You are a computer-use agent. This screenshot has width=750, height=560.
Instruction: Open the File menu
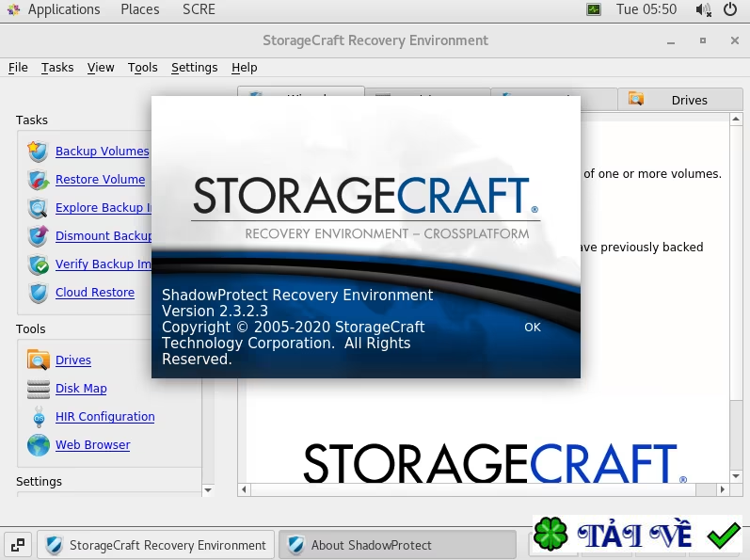18,68
